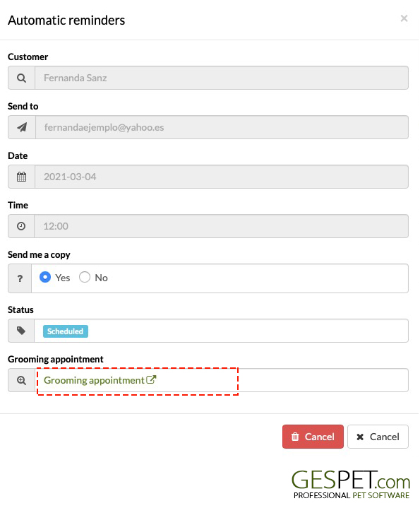Click the white Cancel button with X

[378, 437]
